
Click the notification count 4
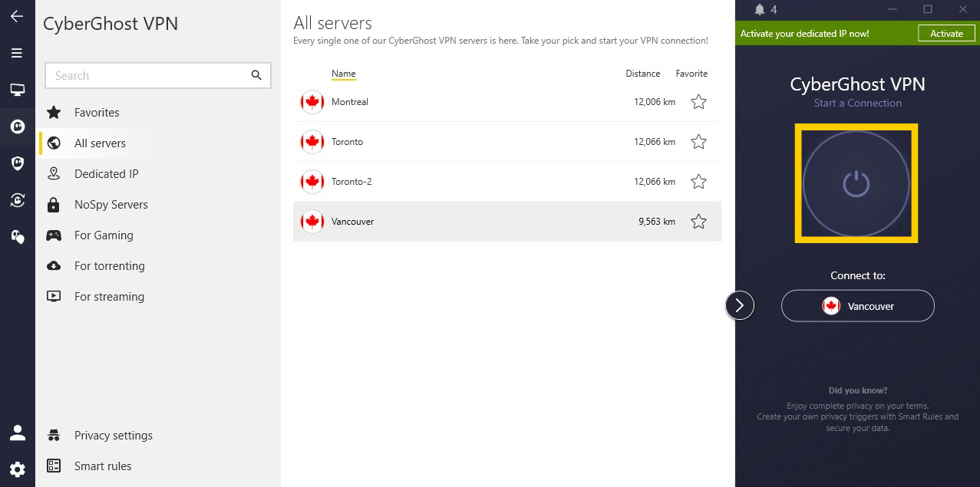click(x=774, y=10)
